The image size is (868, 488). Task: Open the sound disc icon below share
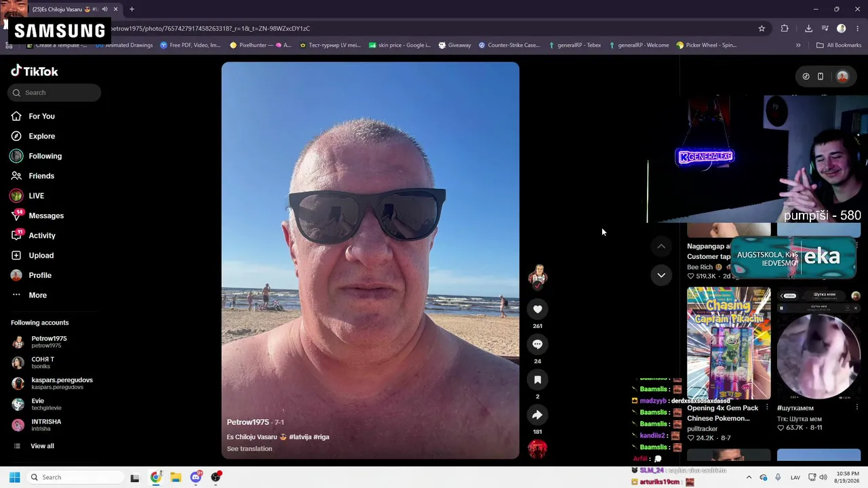point(538,449)
